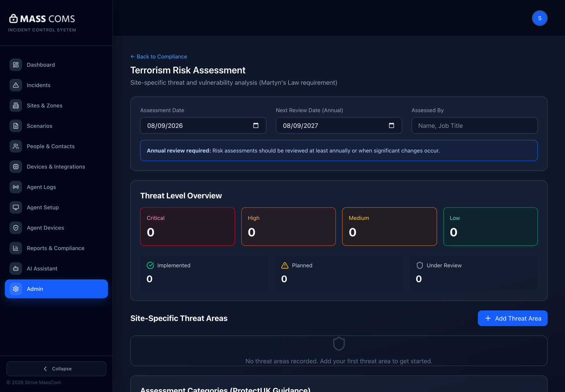The height and width of the screenshot is (392, 565).
Task: Click the Dashboard grid icon
Action: tap(16, 65)
